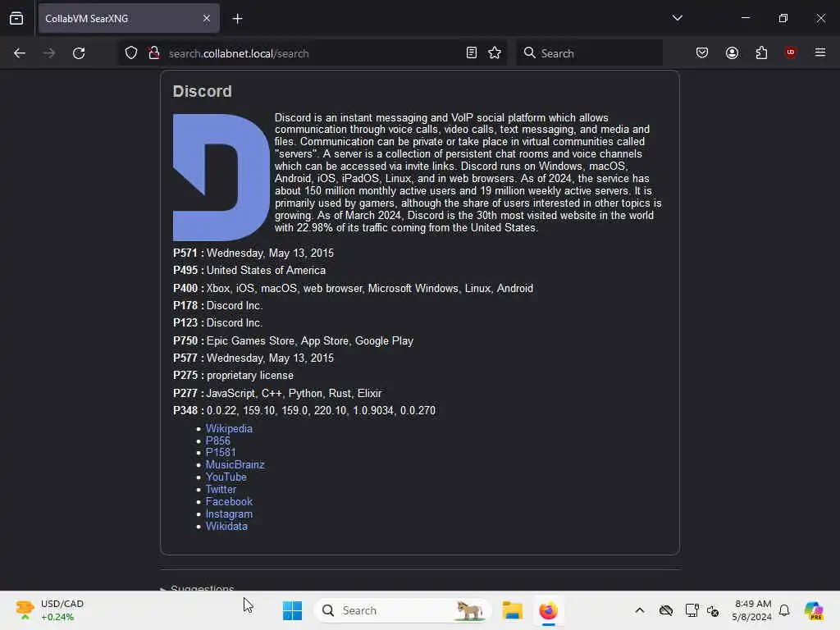
Task: Open a new tab with plus button
Action: 237,19
